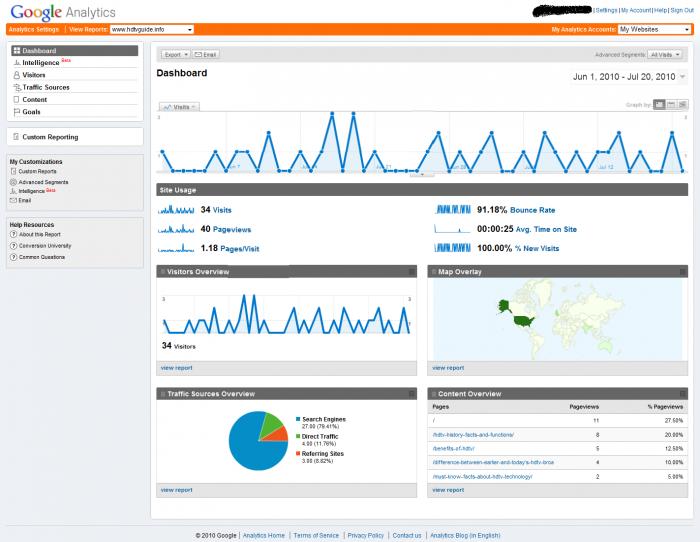Click the Traffic Sources flow icon
700x542 pixels.
(x=17, y=87)
